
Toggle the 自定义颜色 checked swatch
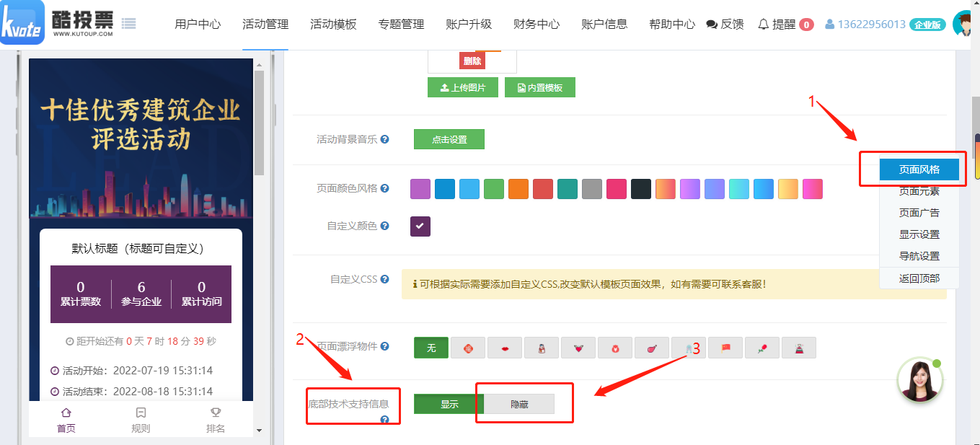420,226
